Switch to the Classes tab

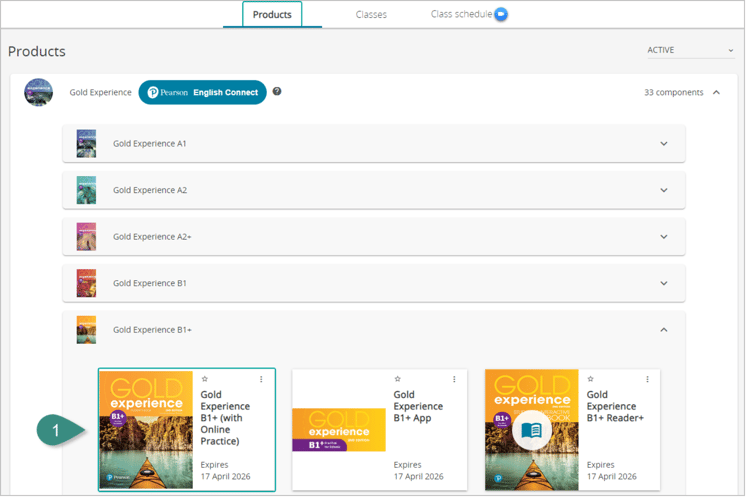371,15
